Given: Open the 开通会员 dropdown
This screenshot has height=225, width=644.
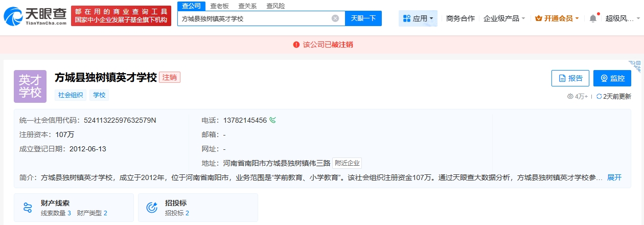Looking at the screenshot, I should pyautogui.click(x=557, y=18).
